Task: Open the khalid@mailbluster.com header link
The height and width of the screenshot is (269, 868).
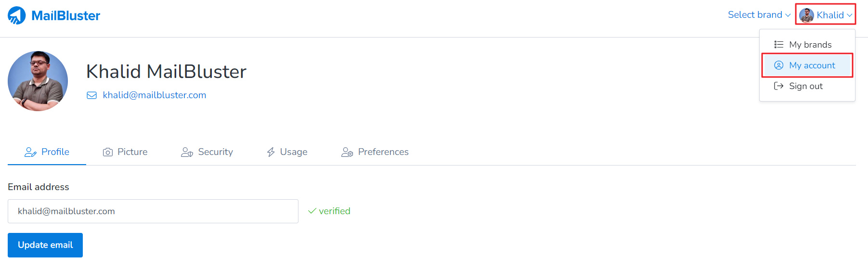Action: 155,95
